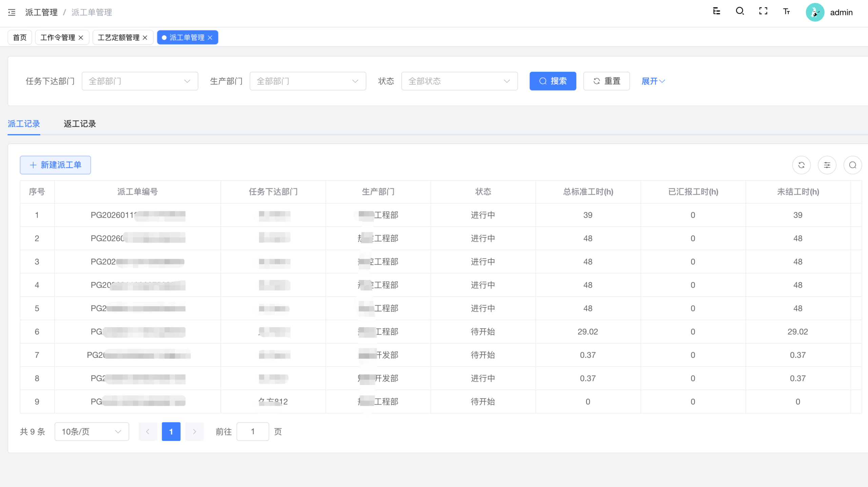Click 29.02 total standard hours cell
The image size is (868, 487).
click(588, 332)
